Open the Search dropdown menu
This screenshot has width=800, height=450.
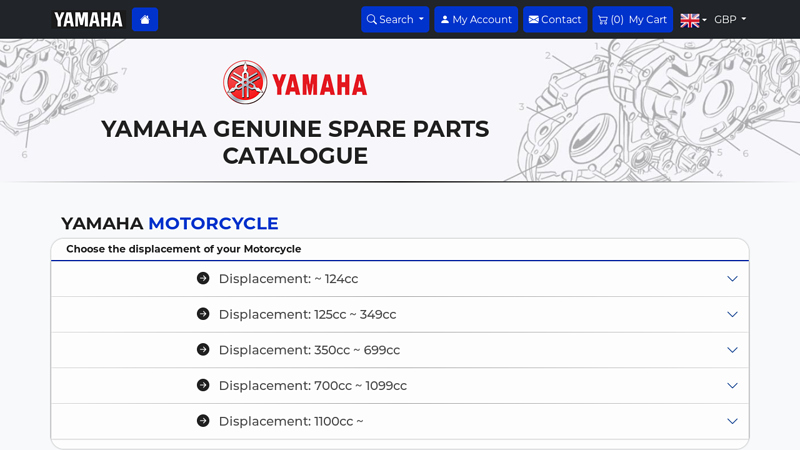click(x=395, y=19)
